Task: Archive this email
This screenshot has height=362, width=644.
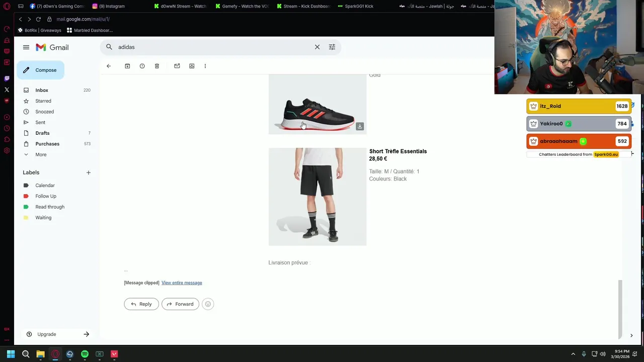Action: tap(127, 66)
